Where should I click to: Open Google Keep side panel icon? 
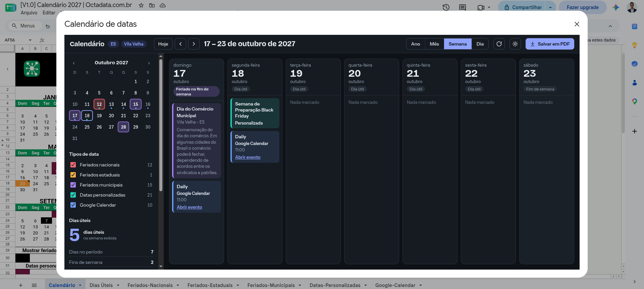pyautogui.click(x=635, y=45)
